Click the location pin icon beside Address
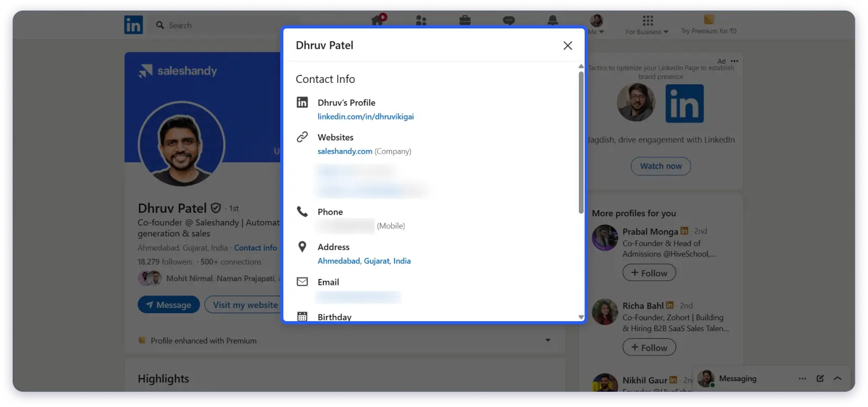This screenshot has width=868, height=407. click(302, 246)
